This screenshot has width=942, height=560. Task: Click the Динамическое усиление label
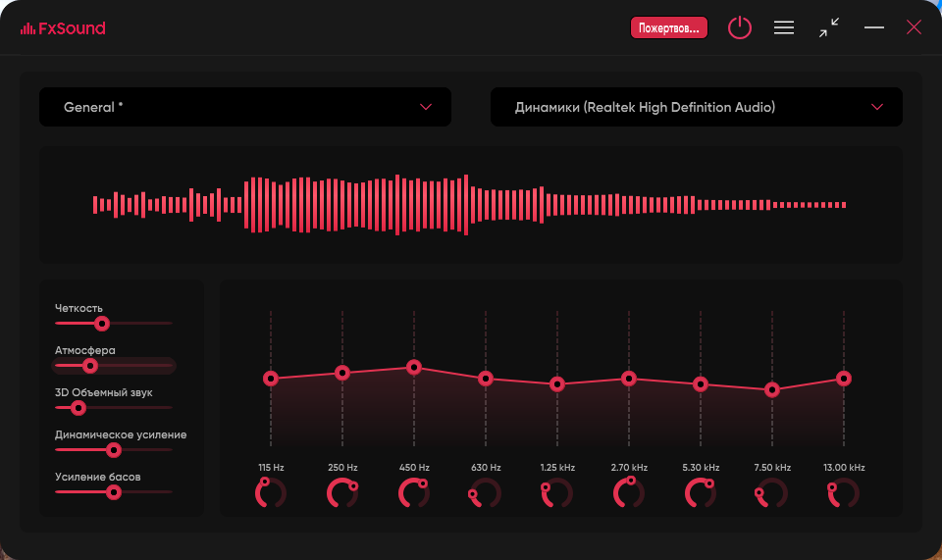121,434
